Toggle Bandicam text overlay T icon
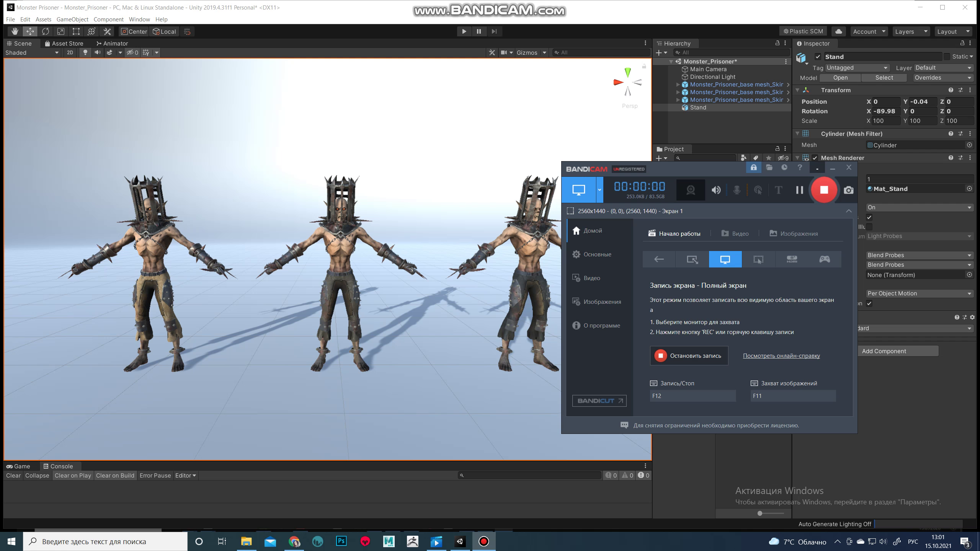The height and width of the screenshot is (551, 980). (778, 190)
